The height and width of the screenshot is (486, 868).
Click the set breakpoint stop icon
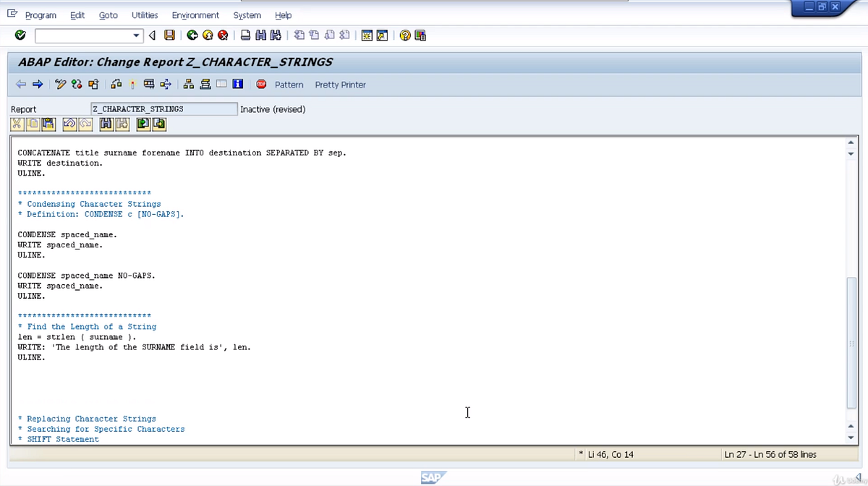[x=260, y=84]
